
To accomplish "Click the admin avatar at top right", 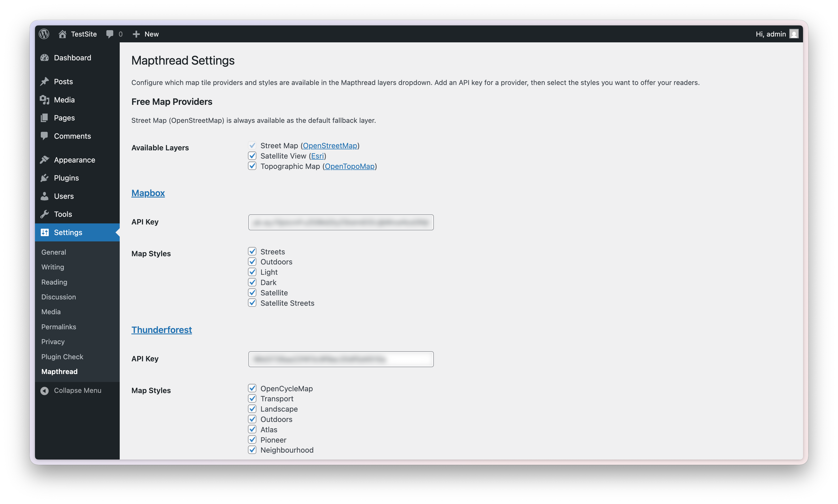I will (794, 34).
